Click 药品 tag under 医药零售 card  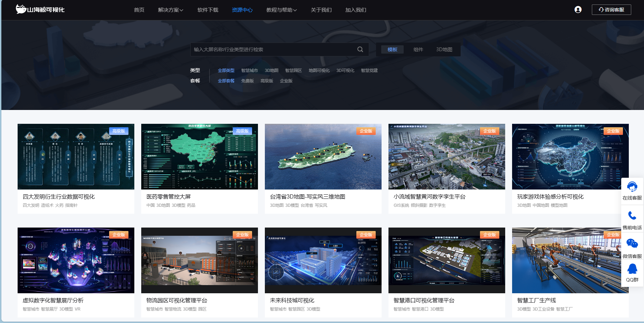[191, 205]
